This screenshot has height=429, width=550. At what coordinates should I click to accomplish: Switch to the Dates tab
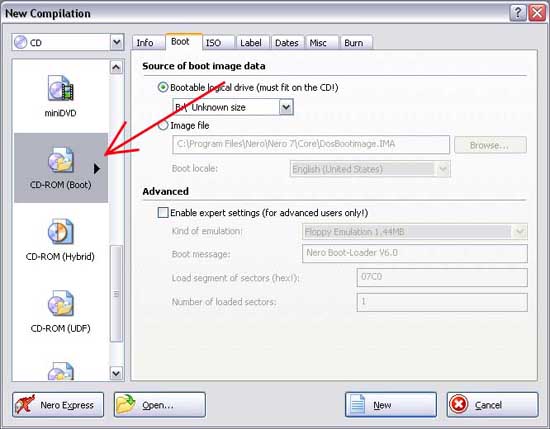pos(287,43)
